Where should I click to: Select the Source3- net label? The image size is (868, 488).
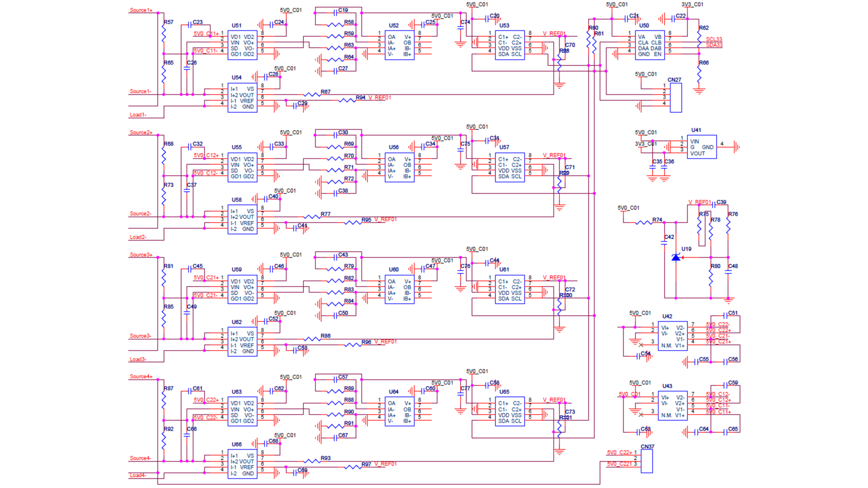pyautogui.click(x=140, y=336)
